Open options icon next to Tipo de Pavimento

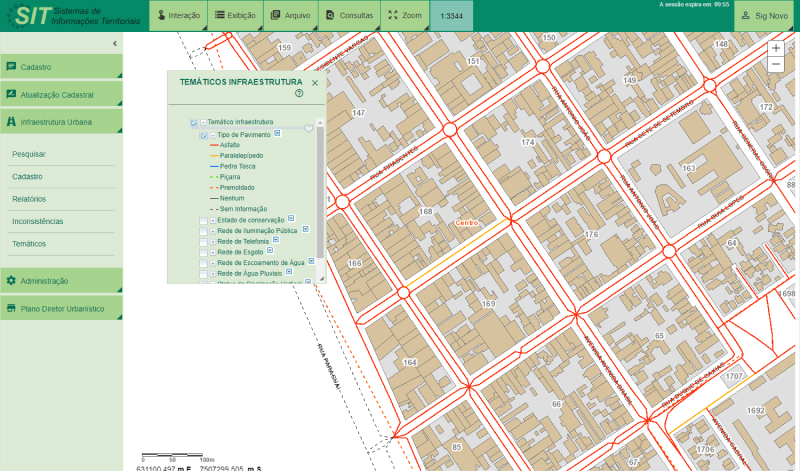[276, 133]
